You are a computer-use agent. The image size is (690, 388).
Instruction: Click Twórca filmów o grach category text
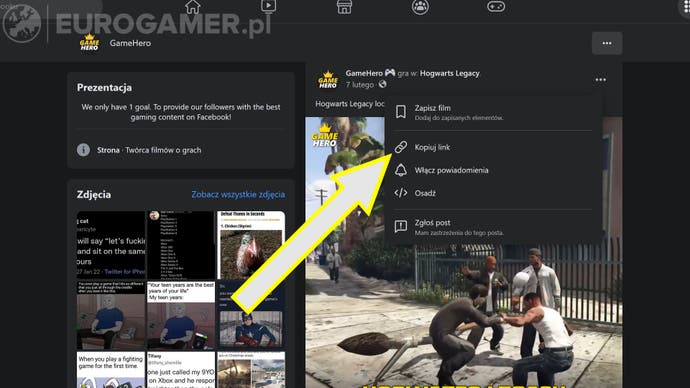pyautogui.click(x=163, y=150)
